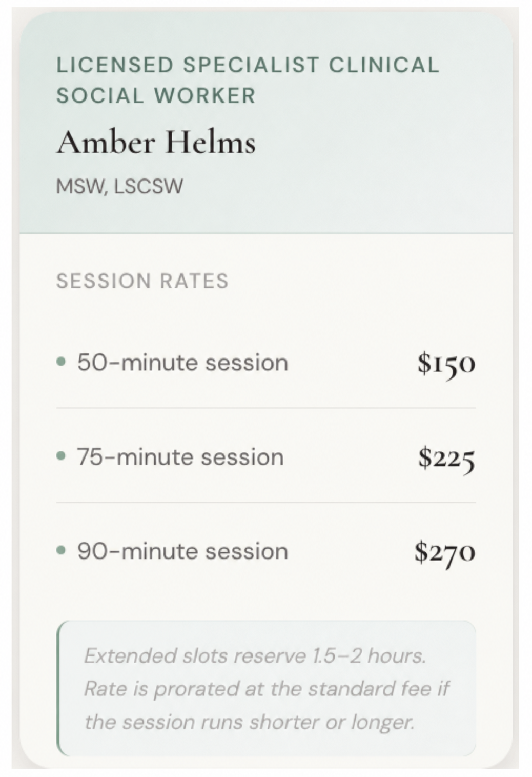
Task: Click the bullet dot beside 50-minute session
Action: [x=61, y=362]
